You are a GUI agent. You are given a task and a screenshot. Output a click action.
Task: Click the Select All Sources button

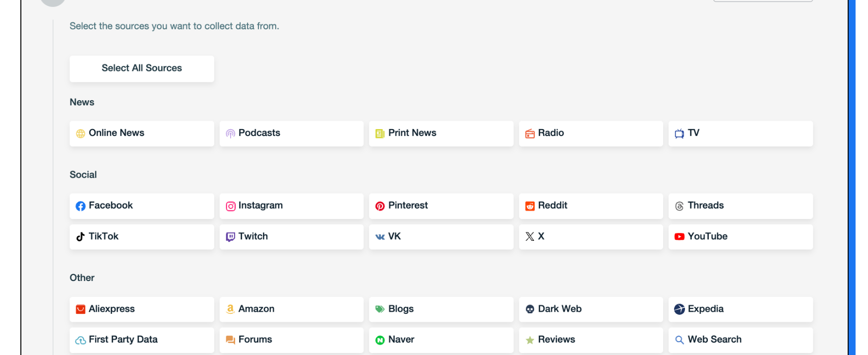coord(141,69)
